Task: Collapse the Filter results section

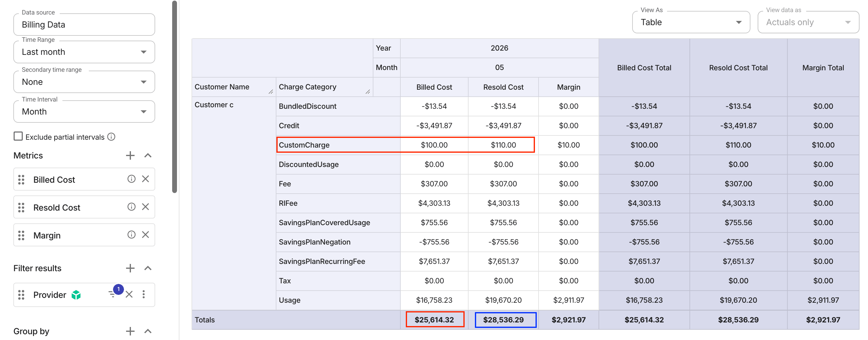Action: [x=148, y=268]
